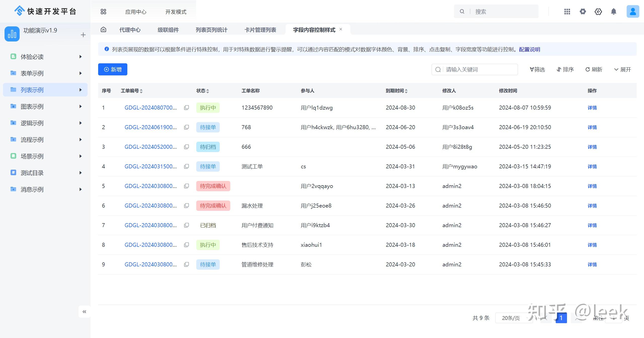Click the 待归档 status tag in row 3
Viewport: 644px width, 338px height.
tap(208, 147)
